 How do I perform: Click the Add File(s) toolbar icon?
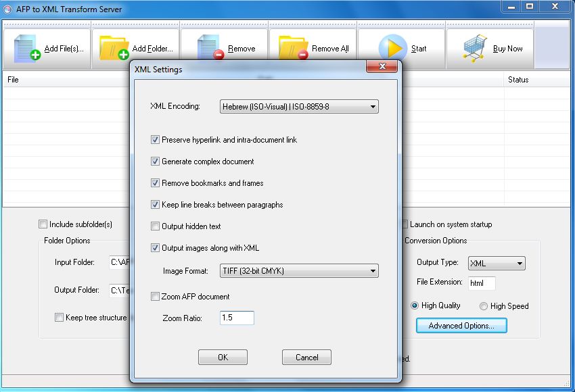click(27, 47)
